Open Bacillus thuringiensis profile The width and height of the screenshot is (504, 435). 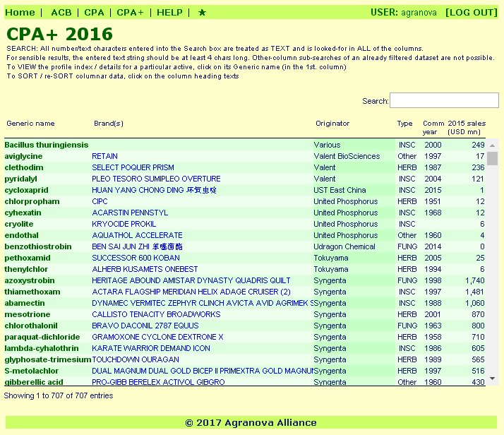[47, 145]
